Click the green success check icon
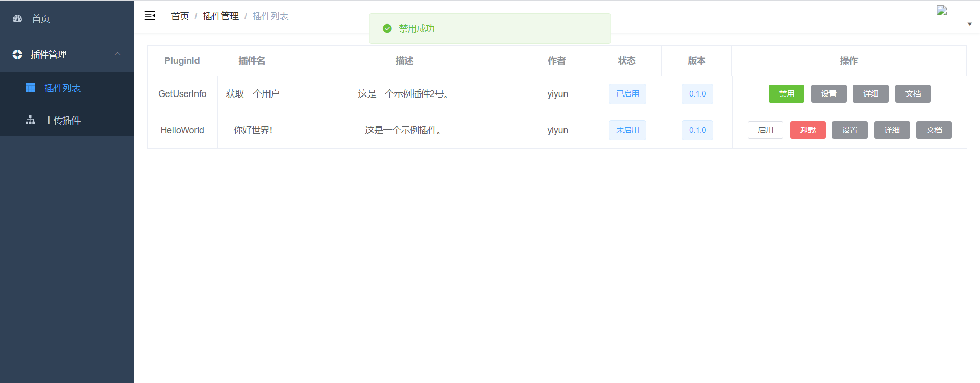Viewport: 980px width, 383px height. 387,29
